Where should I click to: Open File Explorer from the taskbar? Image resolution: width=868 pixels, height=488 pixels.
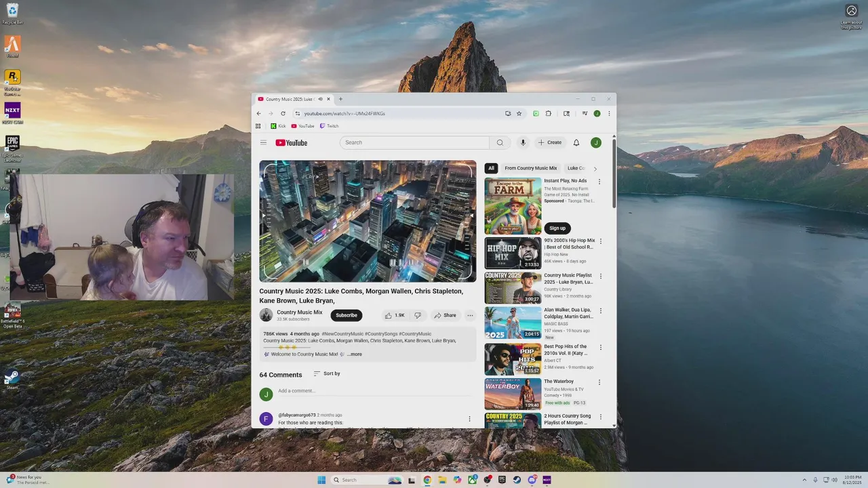coord(442,480)
